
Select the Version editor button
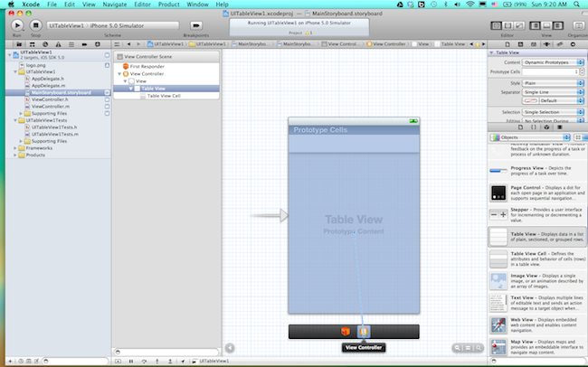(519, 25)
